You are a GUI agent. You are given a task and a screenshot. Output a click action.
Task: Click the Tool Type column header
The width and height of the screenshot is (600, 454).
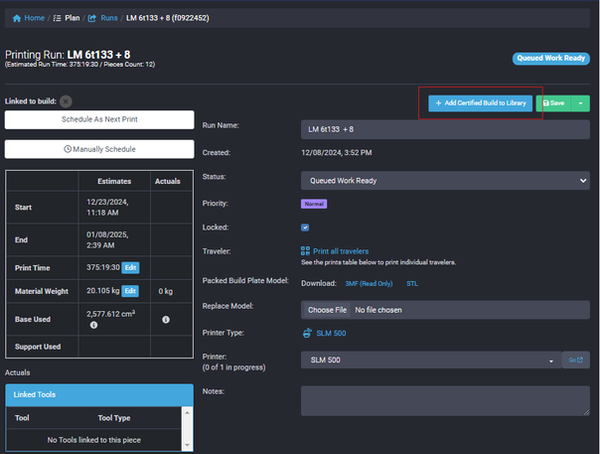point(114,418)
